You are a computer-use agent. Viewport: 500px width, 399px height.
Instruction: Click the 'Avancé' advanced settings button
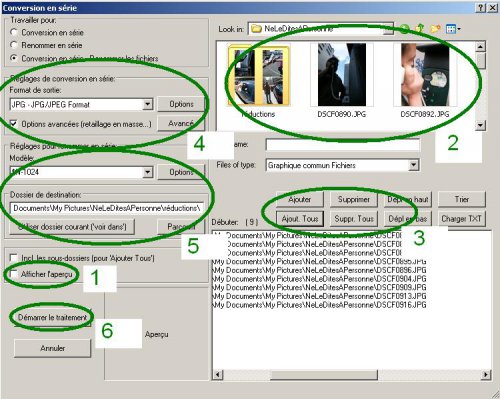(x=181, y=123)
